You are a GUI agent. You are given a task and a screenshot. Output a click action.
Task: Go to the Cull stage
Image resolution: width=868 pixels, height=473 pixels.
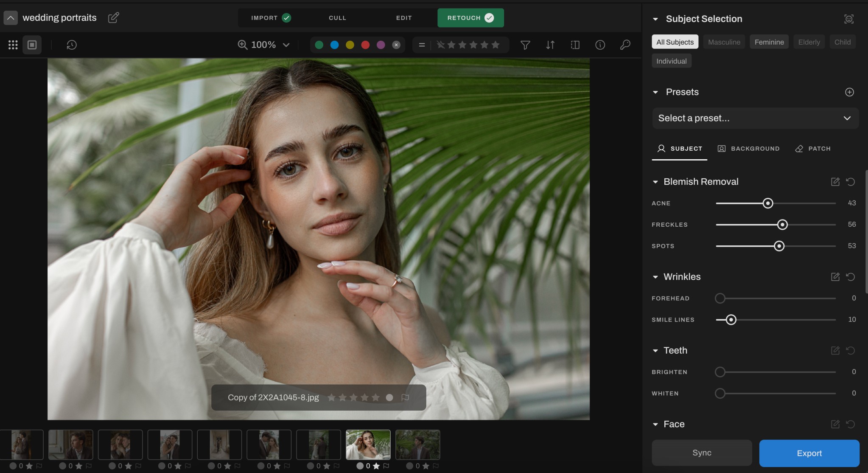(x=337, y=18)
